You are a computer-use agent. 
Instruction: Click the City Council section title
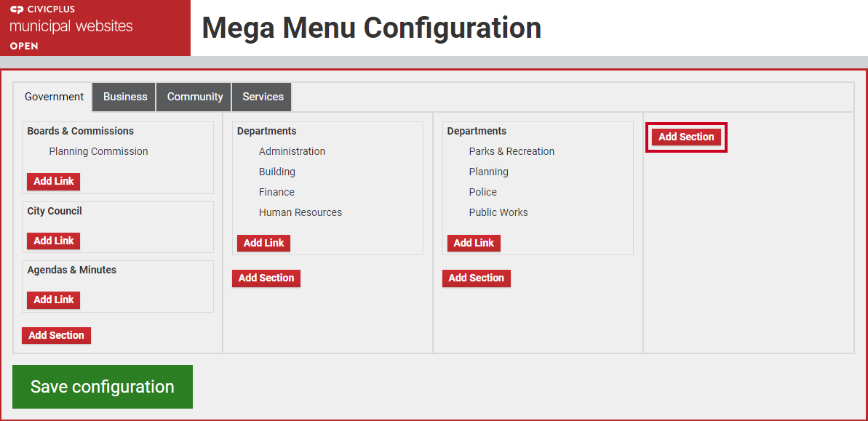[x=55, y=212]
